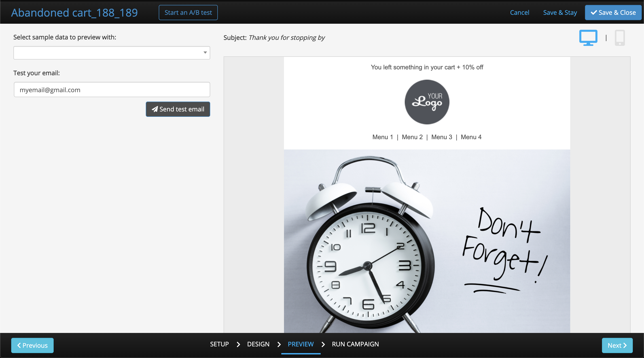The height and width of the screenshot is (358, 644).
Task: Click Menu 2 in email preview
Action: click(412, 137)
